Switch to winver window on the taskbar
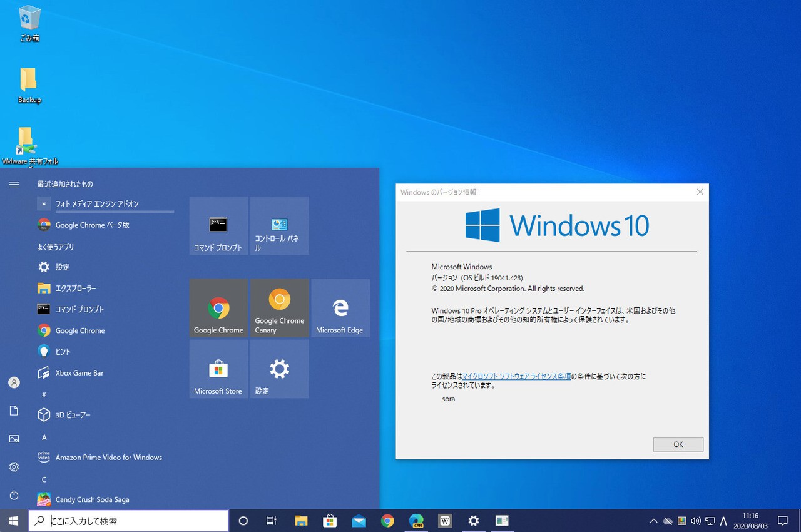The image size is (801, 532). click(x=502, y=521)
